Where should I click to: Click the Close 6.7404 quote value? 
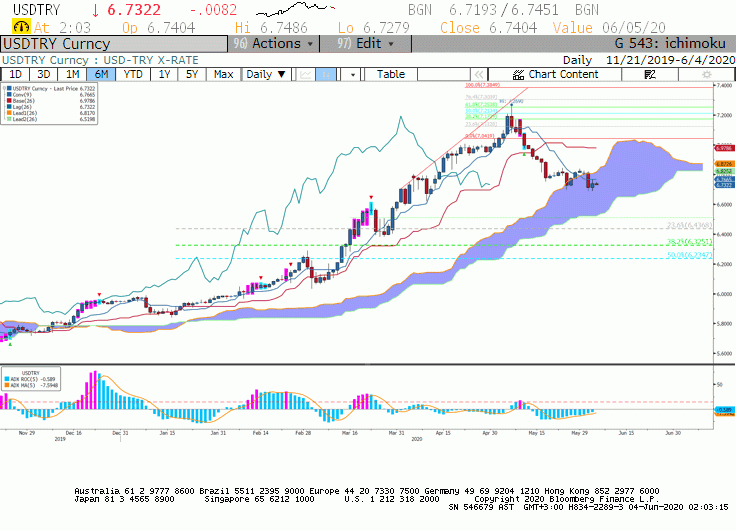[x=488, y=28]
